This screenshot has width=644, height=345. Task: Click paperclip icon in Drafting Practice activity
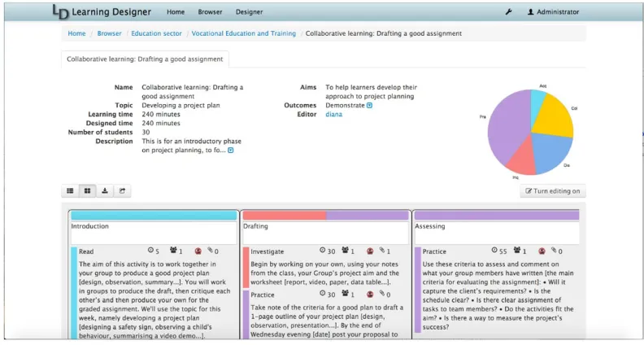coord(382,294)
